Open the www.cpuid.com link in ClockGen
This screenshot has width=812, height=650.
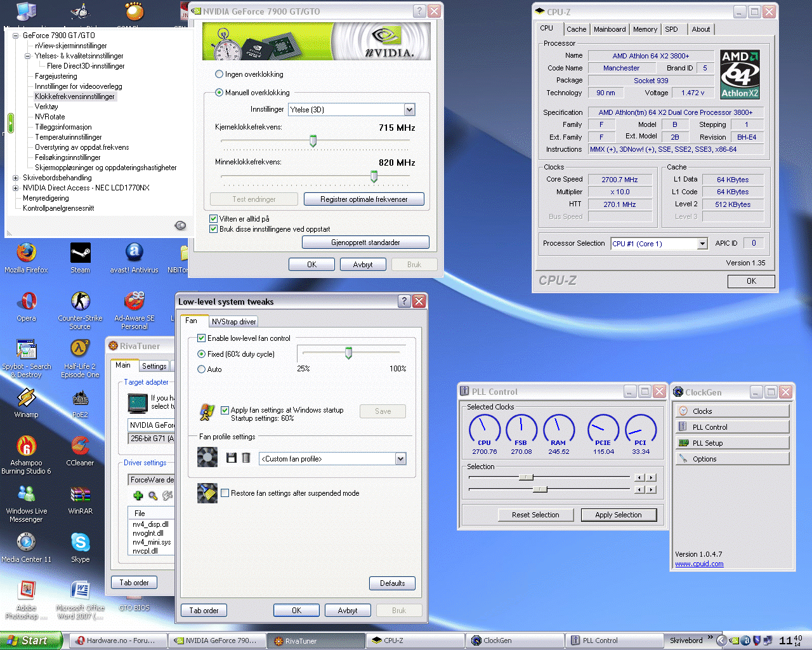699,564
